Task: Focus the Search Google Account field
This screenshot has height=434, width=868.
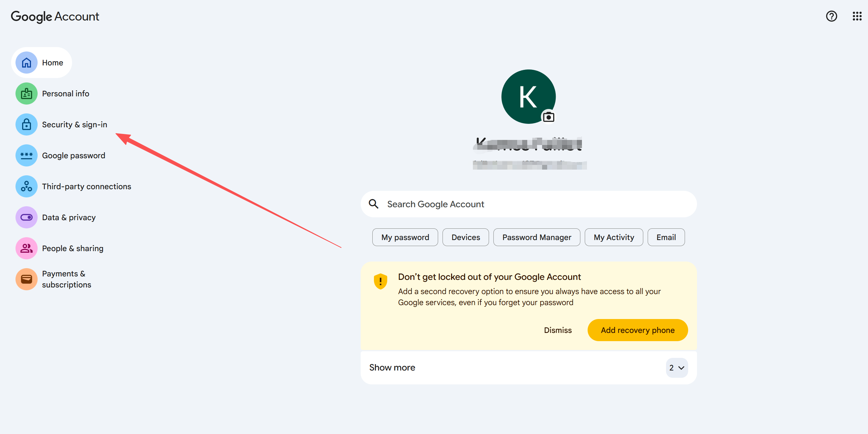Action: (528, 204)
